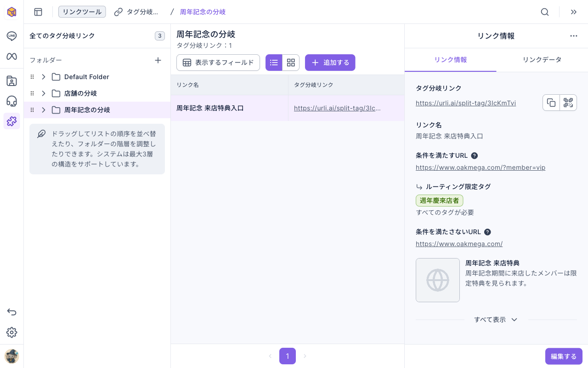Open the oakmega.com member=vip link
This screenshot has height=368, width=588.
point(481,167)
